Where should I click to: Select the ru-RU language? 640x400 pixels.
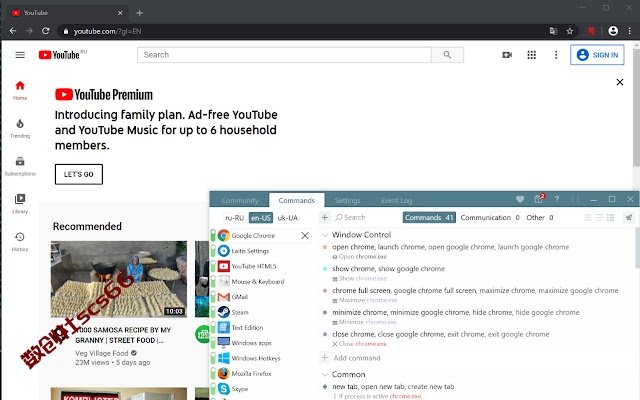tap(235, 218)
